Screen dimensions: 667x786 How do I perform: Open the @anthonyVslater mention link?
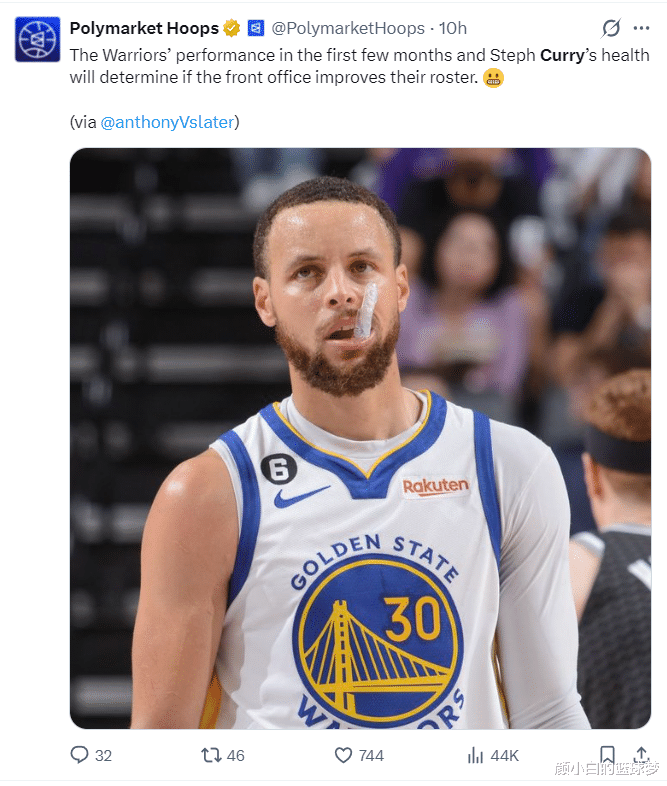[x=167, y=122]
